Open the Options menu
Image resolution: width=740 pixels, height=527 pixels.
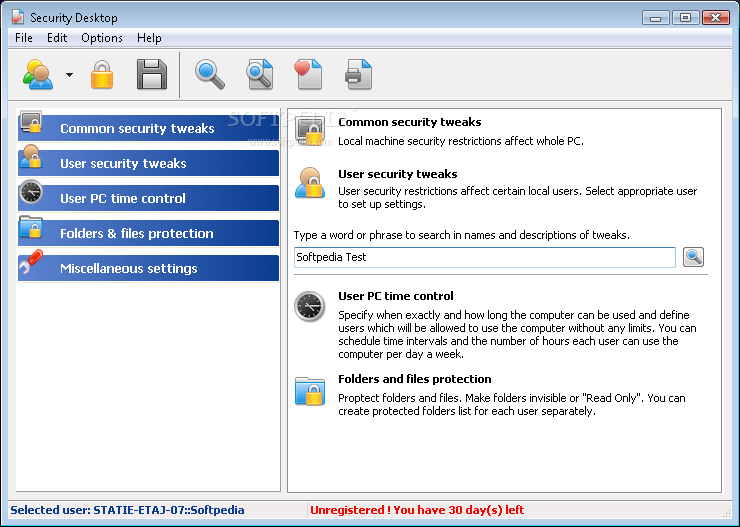point(102,38)
